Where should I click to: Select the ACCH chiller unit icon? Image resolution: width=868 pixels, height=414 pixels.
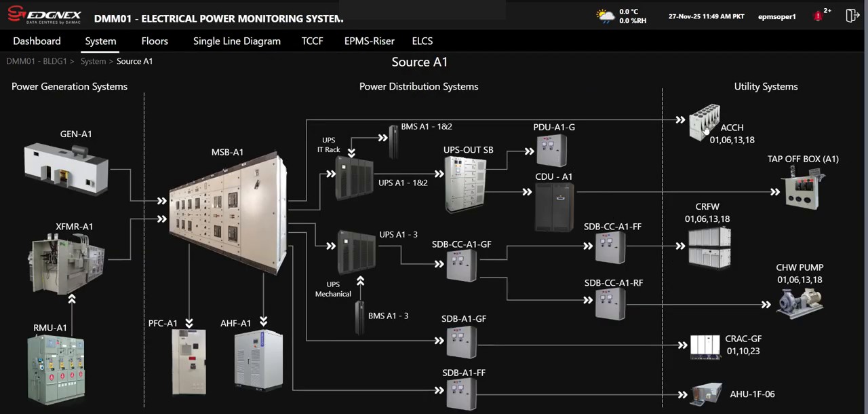[704, 122]
